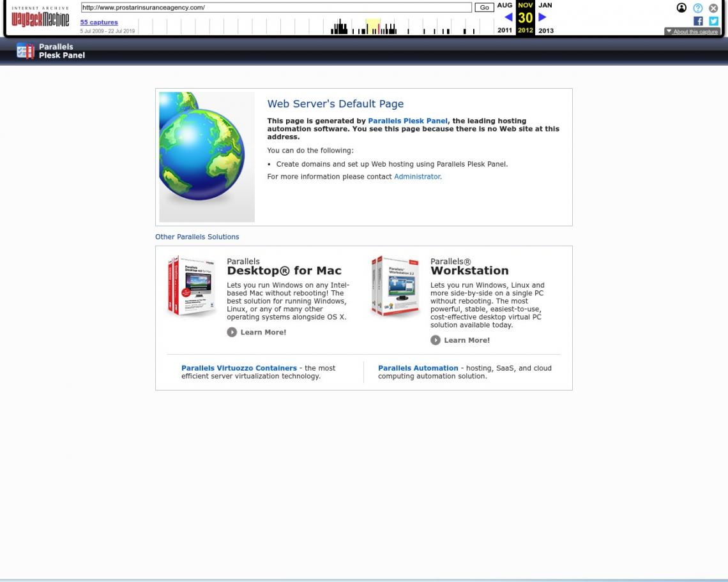
Task: Go to previous capture with left arrow
Action: click(508, 17)
